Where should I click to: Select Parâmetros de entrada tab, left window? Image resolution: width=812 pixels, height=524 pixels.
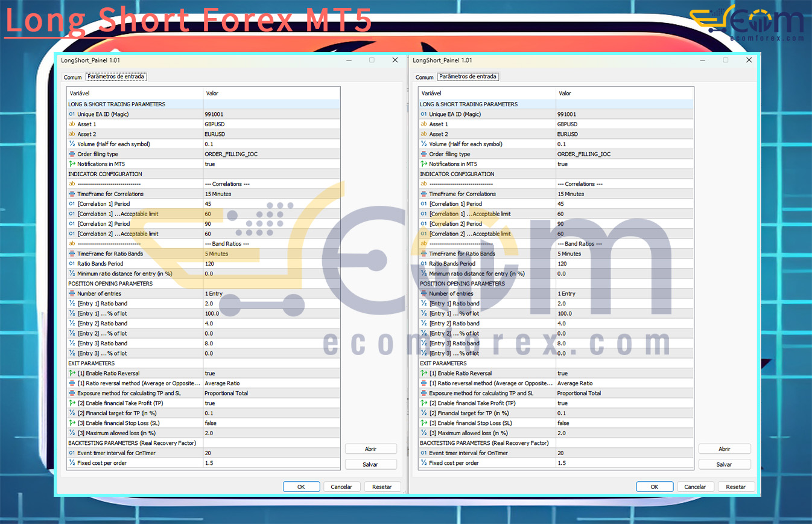click(x=116, y=77)
